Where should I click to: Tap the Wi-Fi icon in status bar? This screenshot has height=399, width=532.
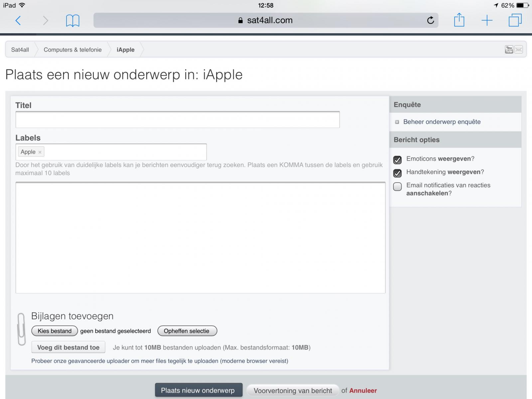(x=22, y=5)
